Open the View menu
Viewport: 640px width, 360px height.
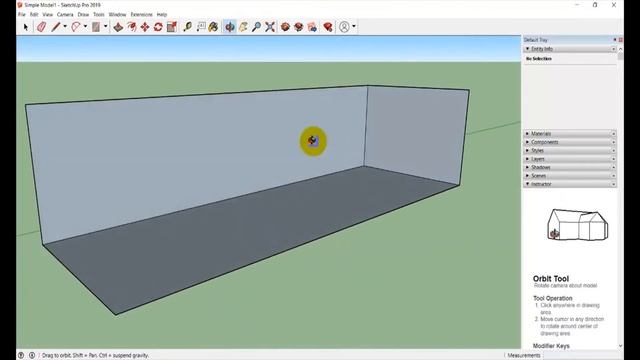coord(48,14)
